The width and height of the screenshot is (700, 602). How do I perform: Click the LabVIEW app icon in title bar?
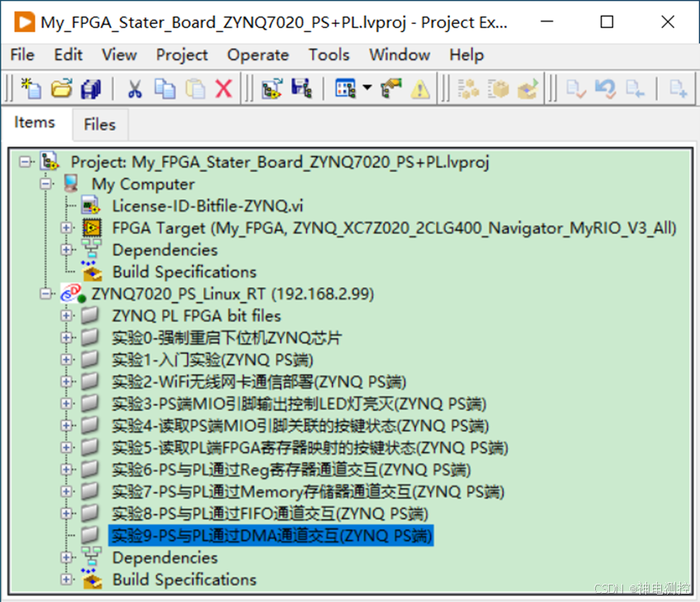pos(24,21)
